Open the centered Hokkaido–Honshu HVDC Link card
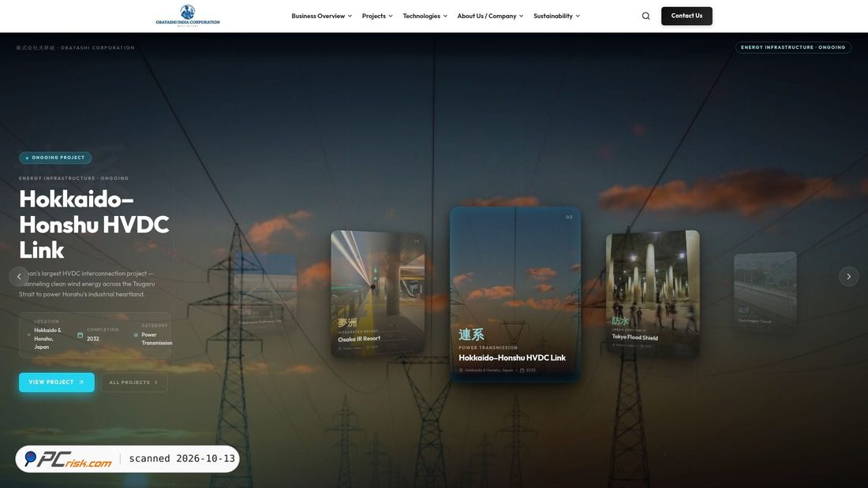 pyautogui.click(x=515, y=294)
